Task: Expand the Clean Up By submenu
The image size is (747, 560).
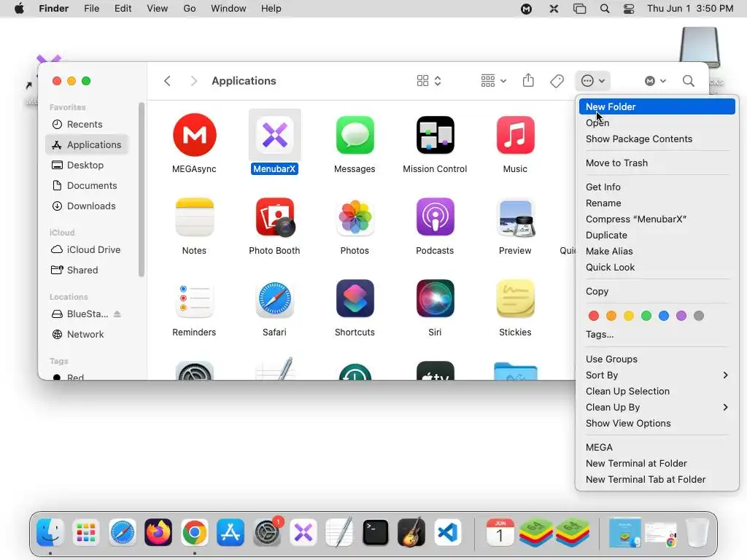Action: click(657, 407)
